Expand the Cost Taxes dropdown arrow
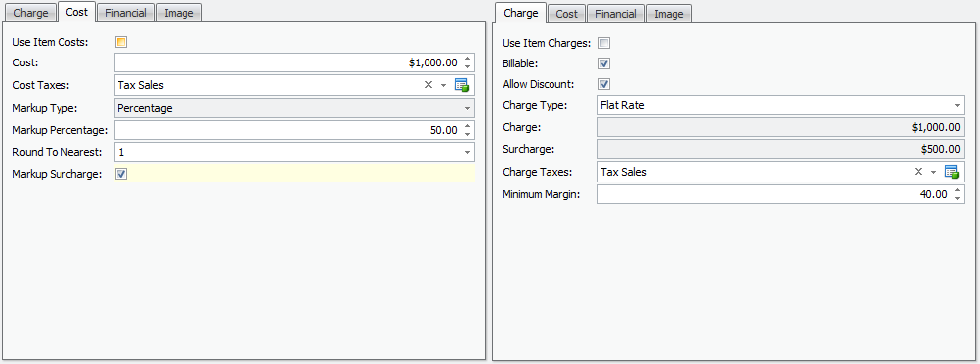980x364 pixels. tap(443, 85)
